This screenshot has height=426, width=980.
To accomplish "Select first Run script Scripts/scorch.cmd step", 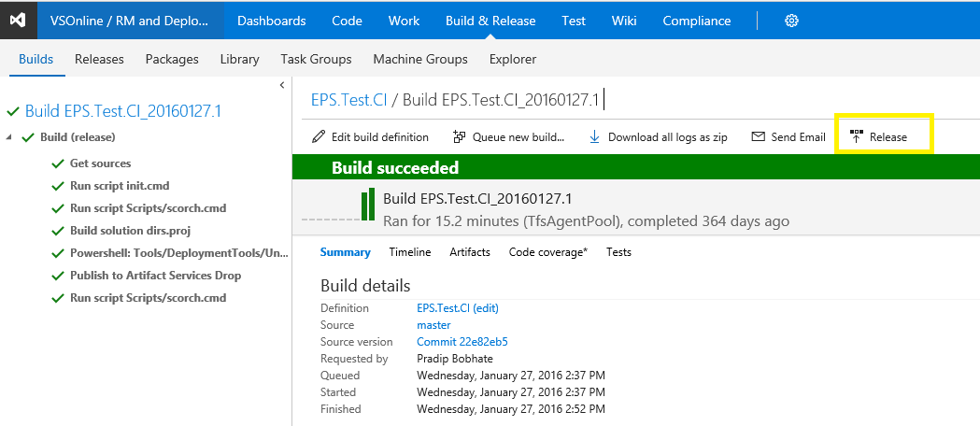I will point(149,208).
